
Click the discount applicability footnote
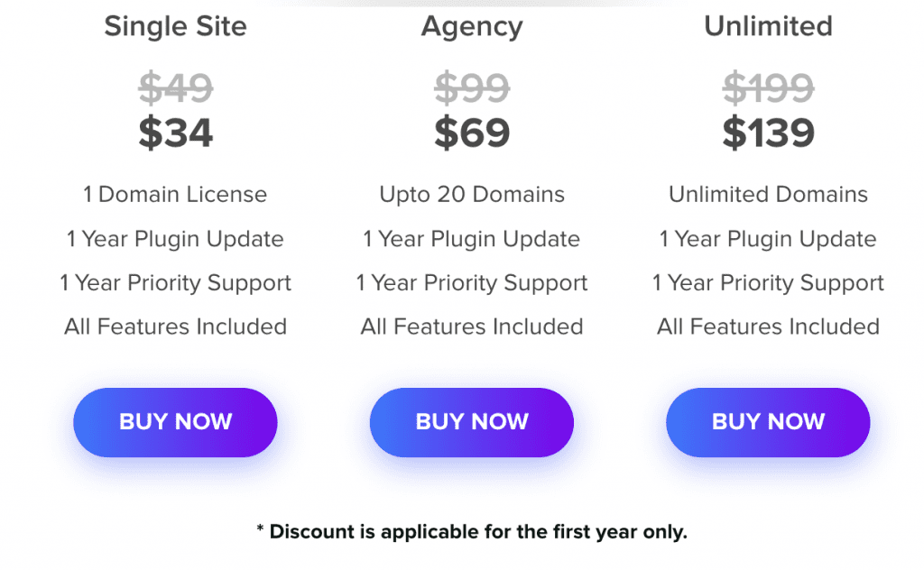[472, 532]
